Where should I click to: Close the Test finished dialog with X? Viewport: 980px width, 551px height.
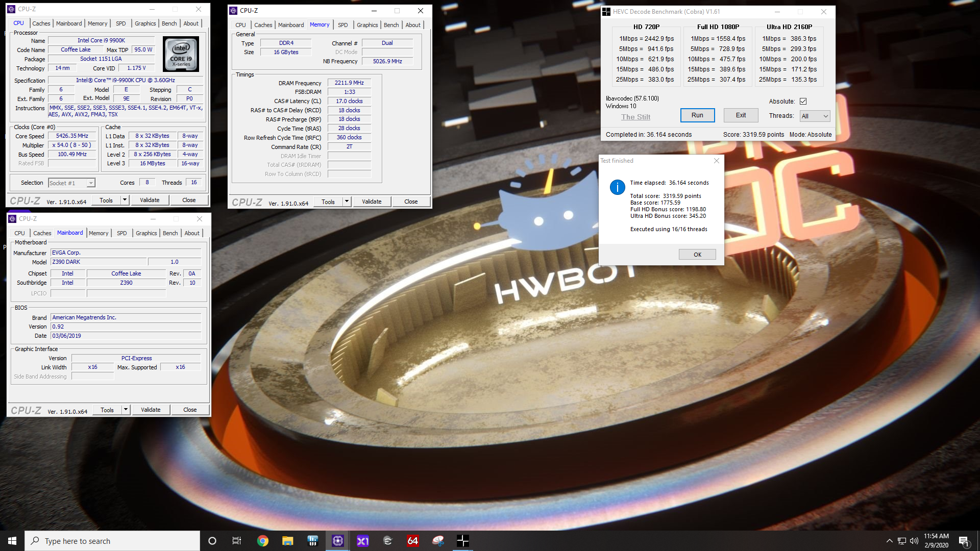(x=717, y=161)
